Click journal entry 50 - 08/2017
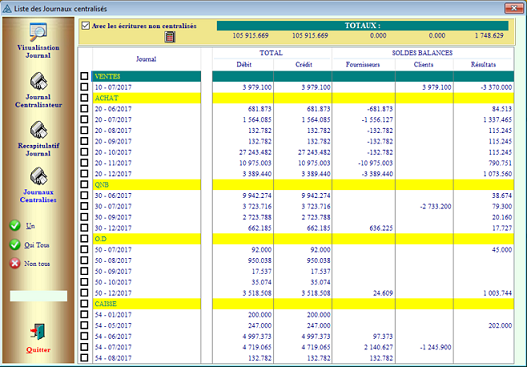527x367 pixels. [x=113, y=260]
